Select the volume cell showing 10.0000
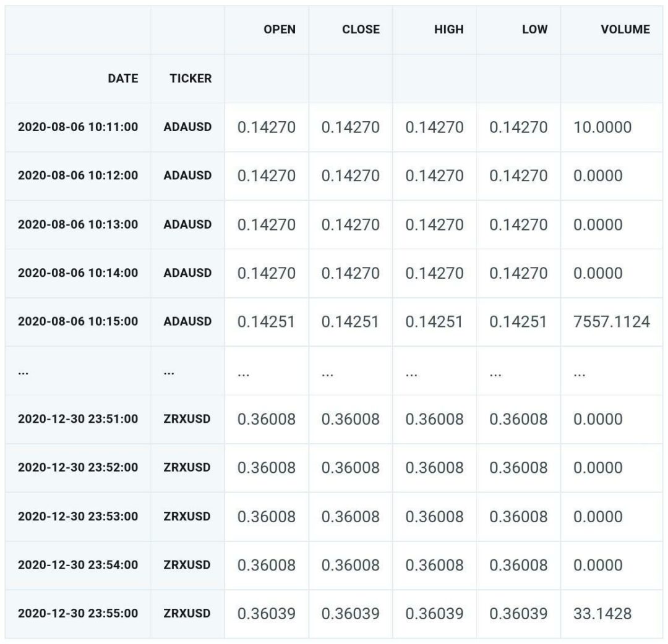Image resolution: width=668 pixels, height=644 pixels. 602,127
